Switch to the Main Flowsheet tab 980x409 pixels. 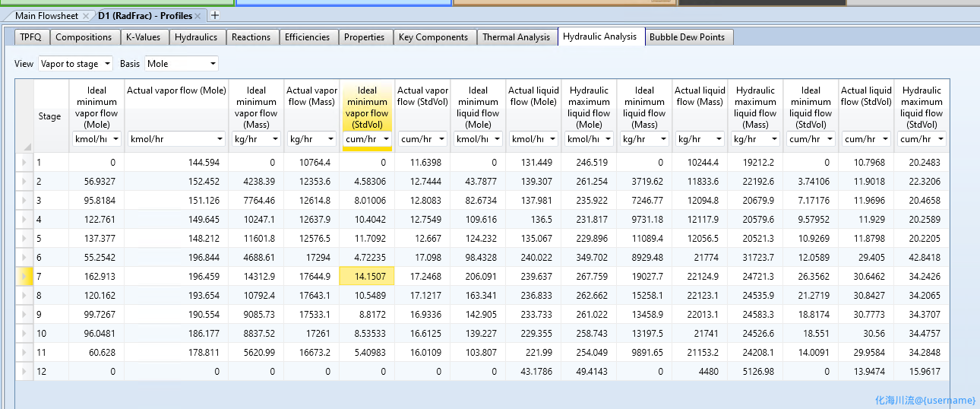(46, 16)
